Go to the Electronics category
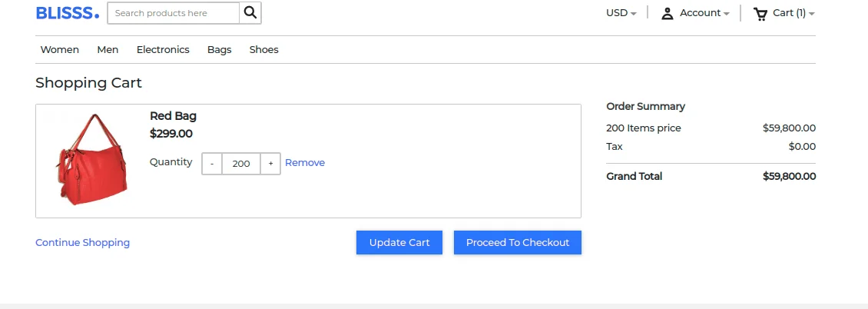The height and width of the screenshot is (309, 868). (163, 50)
